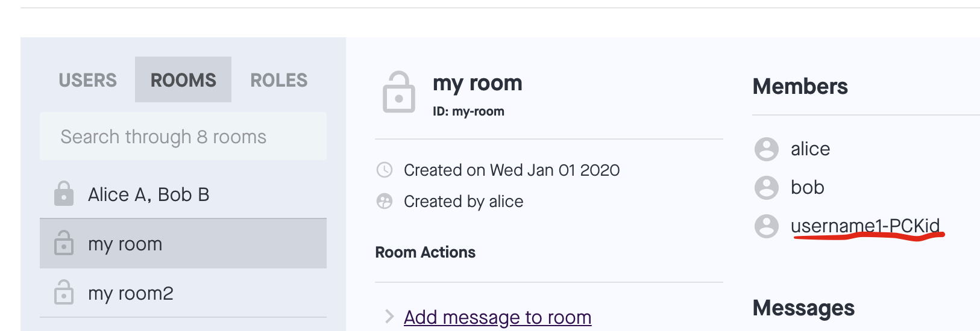Click the creator icon beside Created by alice

click(385, 201)
